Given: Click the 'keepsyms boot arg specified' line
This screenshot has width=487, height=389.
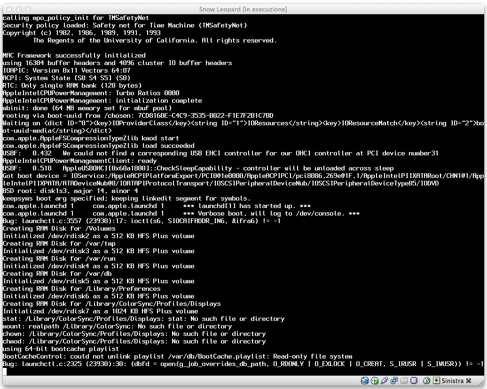Looking at the screenshot, I should click(x=126, y=198).
